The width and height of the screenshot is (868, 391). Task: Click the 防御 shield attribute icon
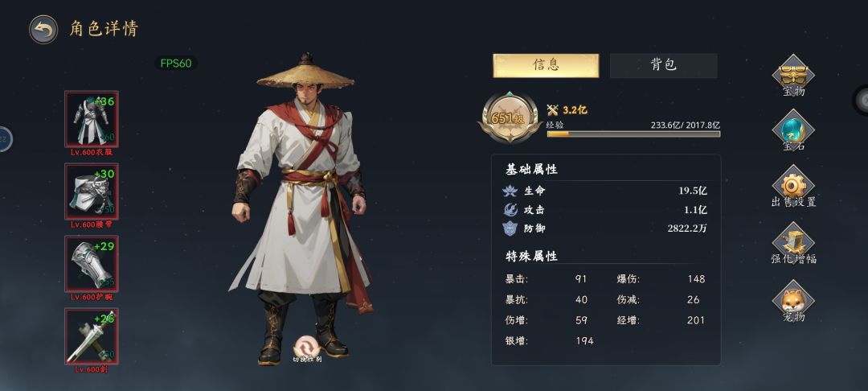pyautogui.click(x=510, y=228)
